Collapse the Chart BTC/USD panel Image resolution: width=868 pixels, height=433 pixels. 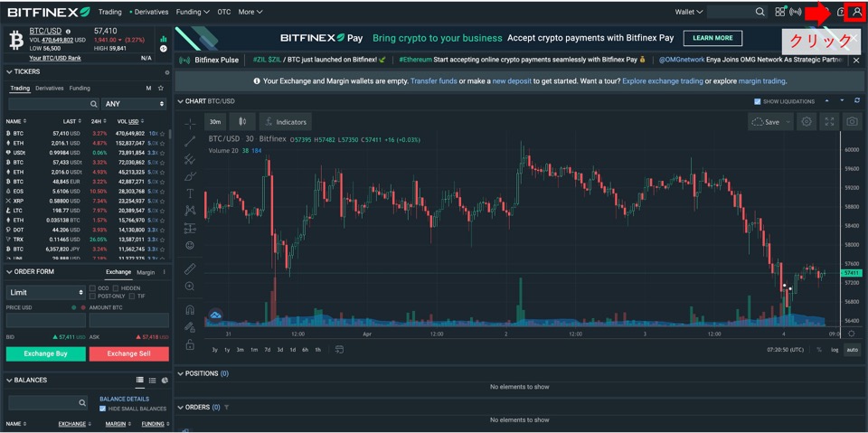[x=180, y=101]
